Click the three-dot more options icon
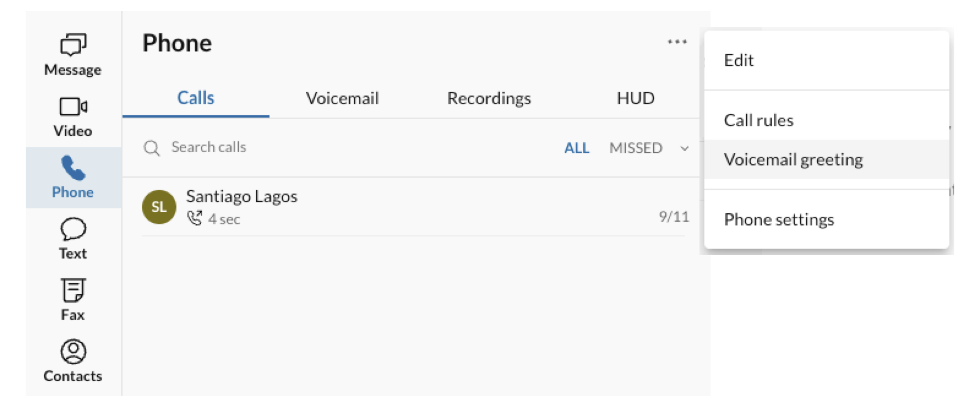Viewport: 980px width, 408px height. [677, 42]
